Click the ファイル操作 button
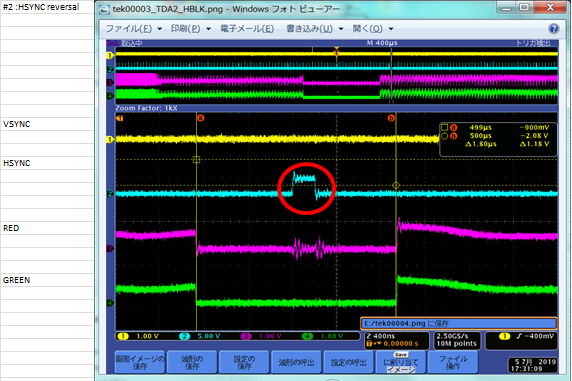The height and width of the screenshot is (381, 572). click(453, 362)
